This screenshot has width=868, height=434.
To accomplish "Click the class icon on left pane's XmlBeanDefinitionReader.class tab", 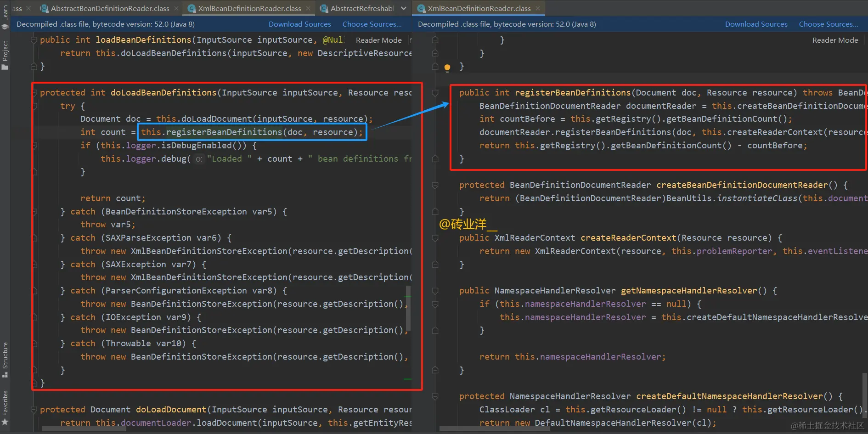I will click(192, 8).
